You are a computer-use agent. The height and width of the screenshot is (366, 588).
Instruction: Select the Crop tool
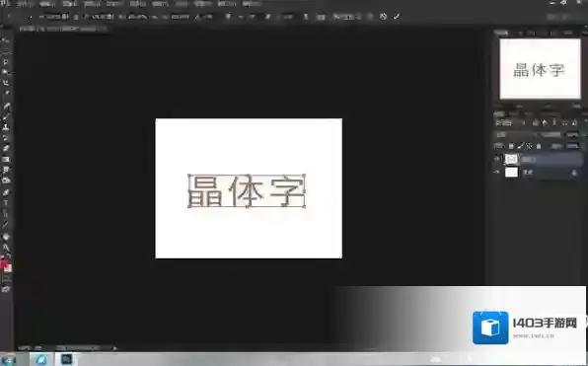pos(6,83)
